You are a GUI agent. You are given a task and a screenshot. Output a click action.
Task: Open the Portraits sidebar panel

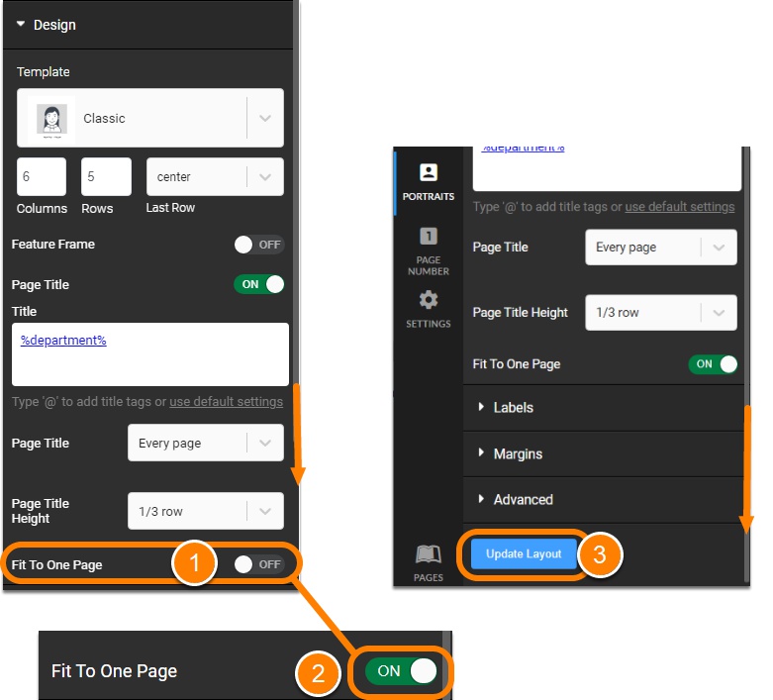click(x=428, y=181)
